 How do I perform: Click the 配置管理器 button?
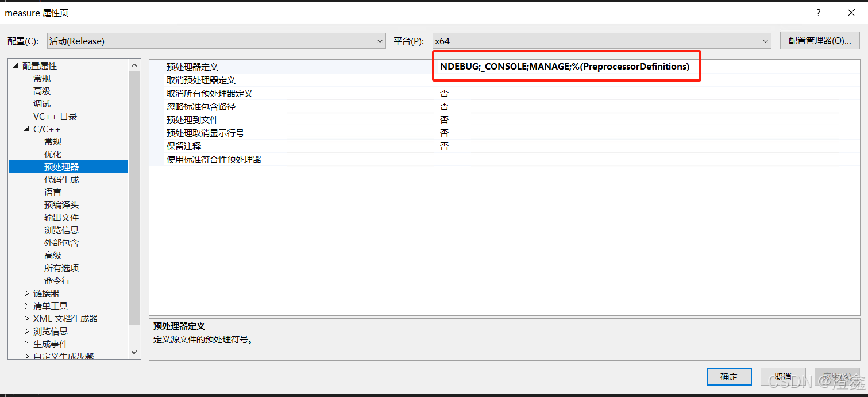tap(820, 41)
